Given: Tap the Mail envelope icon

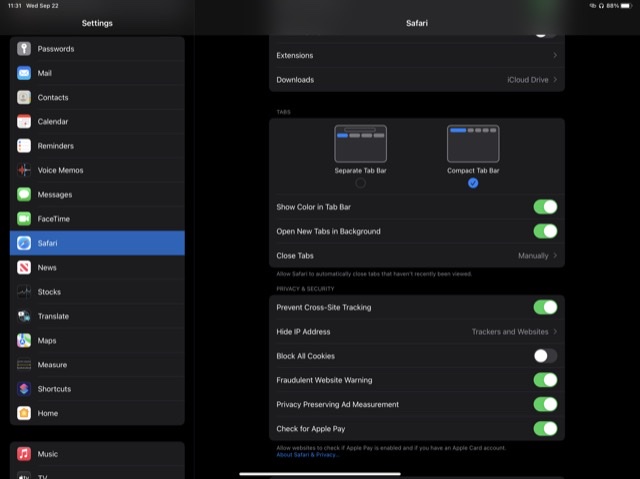Looking at the screenshot, I should click(24, 73).
